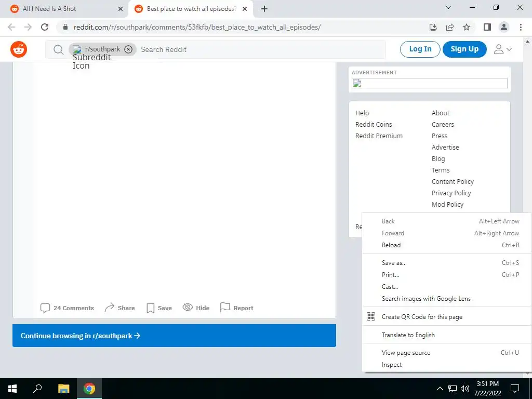This screenshot has height=399, width=532.
Task: Open the Reddit Premium link
Action: 379,136
